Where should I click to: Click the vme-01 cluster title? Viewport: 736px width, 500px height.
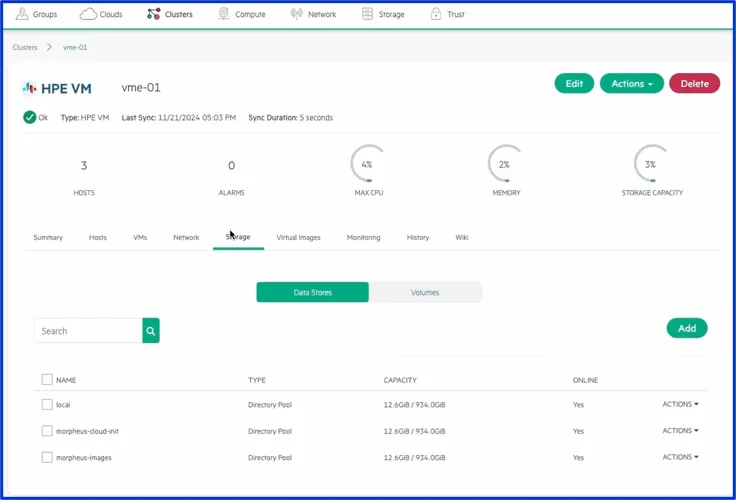click(x=141, y=88)
